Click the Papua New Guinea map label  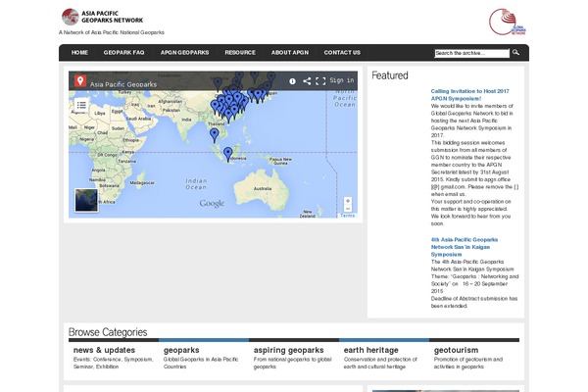280,162
